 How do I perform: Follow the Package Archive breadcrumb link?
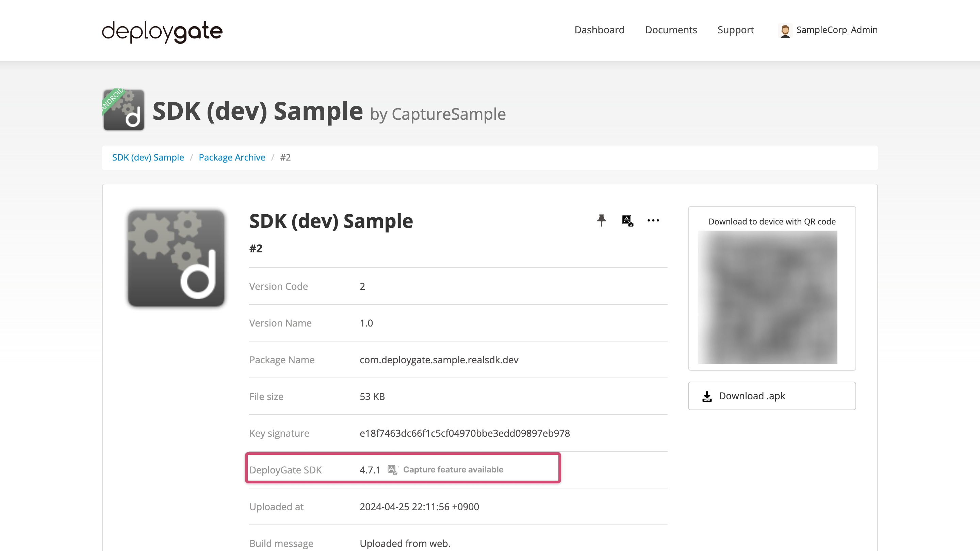click(232, 157)
